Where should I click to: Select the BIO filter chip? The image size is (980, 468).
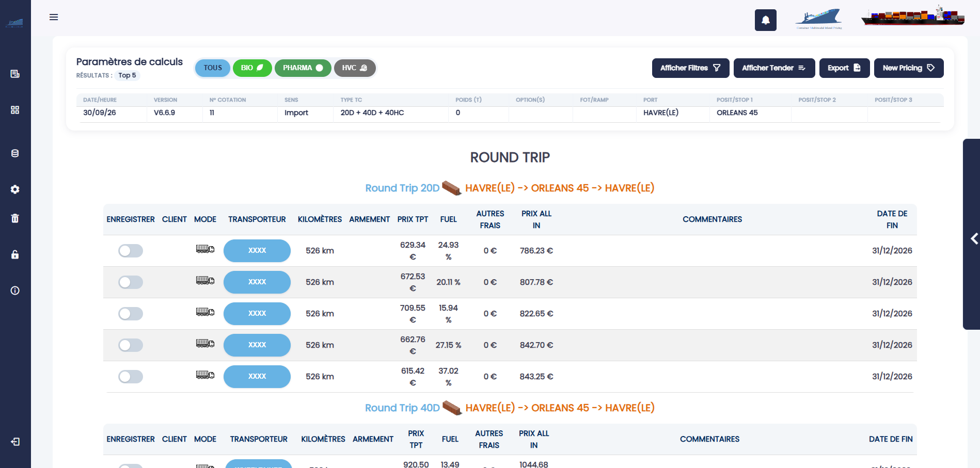coord(252,68)
